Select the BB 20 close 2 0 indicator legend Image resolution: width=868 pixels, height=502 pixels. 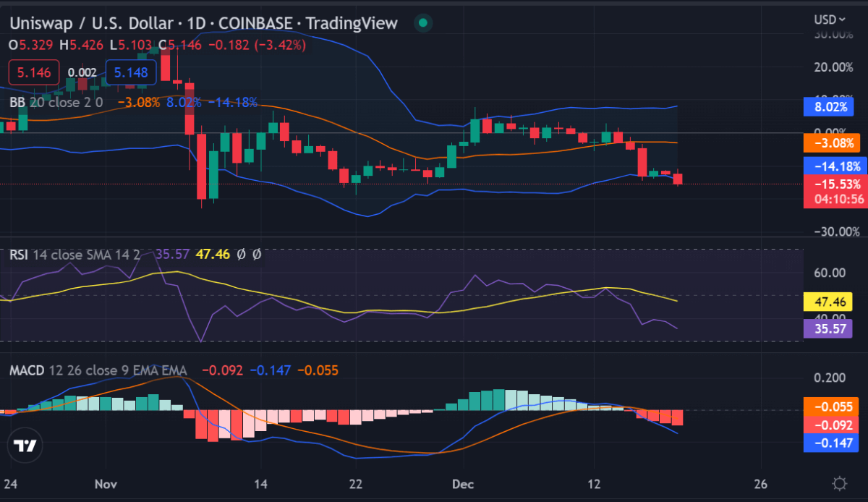click(x=56, y=102)
